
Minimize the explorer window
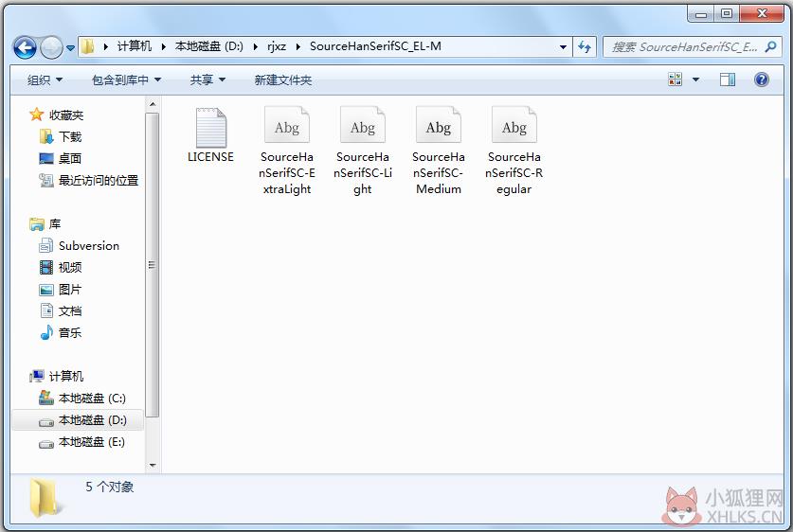point(701,13)
